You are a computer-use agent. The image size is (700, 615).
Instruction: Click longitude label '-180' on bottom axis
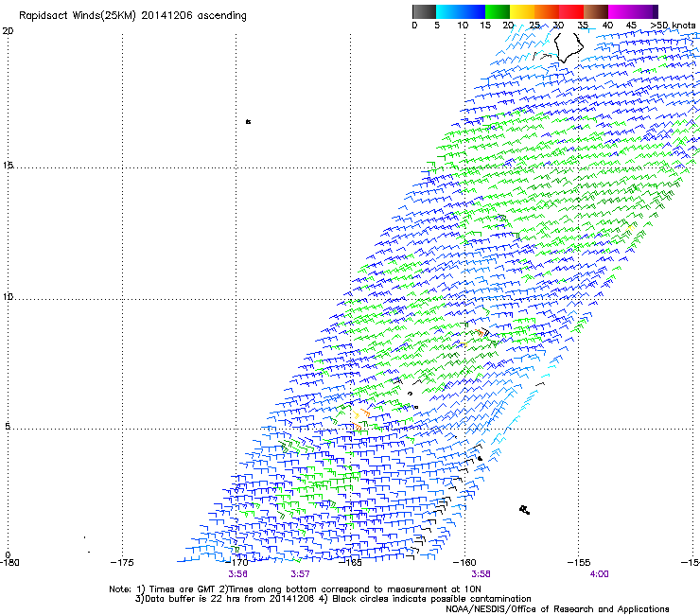pyautogui.click(x=9, y=562)
